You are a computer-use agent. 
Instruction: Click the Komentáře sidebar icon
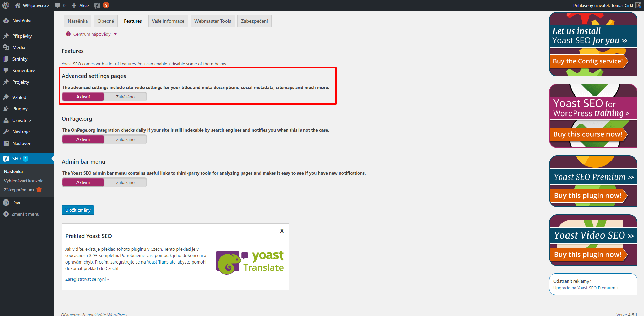(x=6, y=70)
